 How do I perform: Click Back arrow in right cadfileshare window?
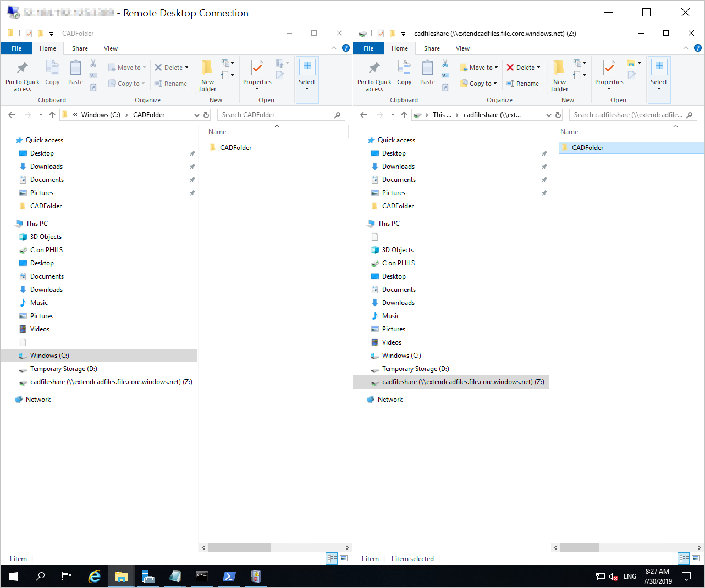363,115
